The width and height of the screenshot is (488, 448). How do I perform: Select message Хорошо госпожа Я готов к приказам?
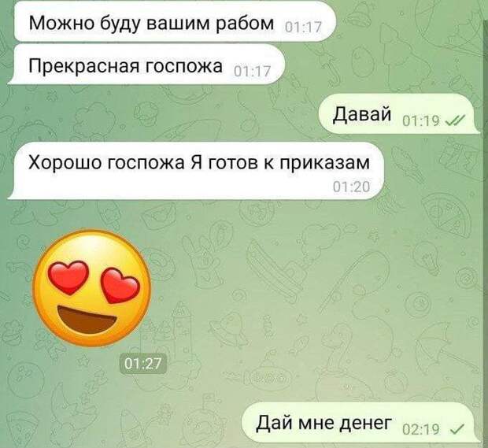196,171
